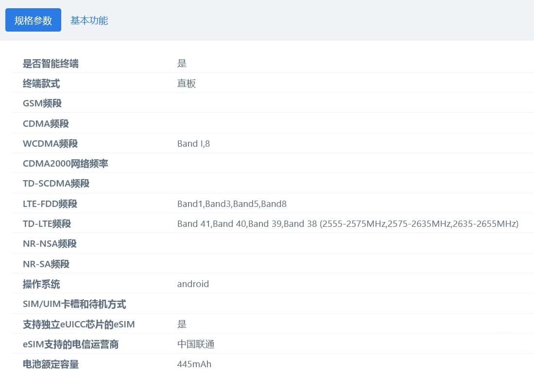The height and width of the screenshot is (392, 534).
Task: Select the SIM/UIM卡槽和待机方式 label
Action: coord(74,304)
